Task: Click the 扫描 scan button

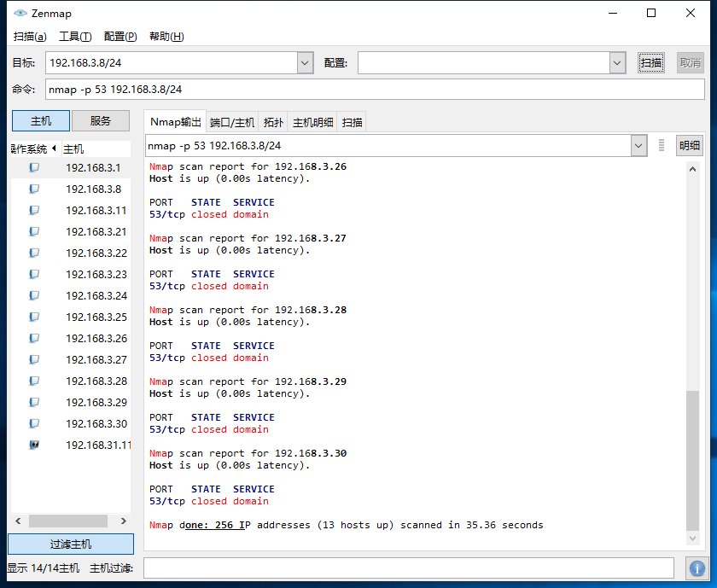Action: [651, 62]
